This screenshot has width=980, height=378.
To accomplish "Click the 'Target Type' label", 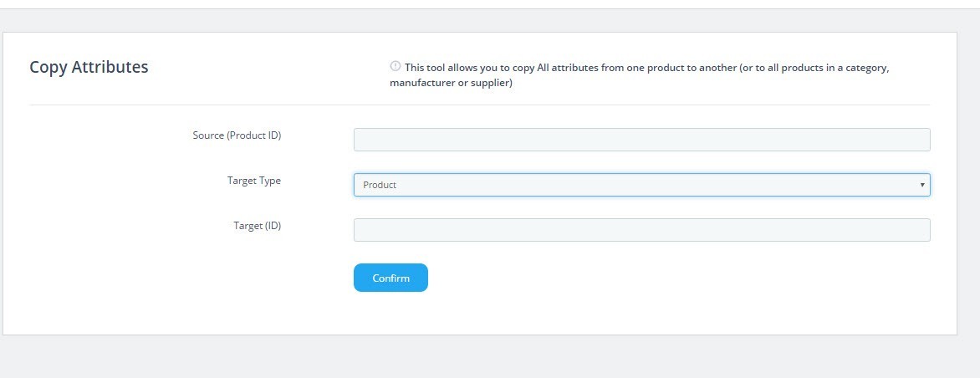I will pos(253,181).
